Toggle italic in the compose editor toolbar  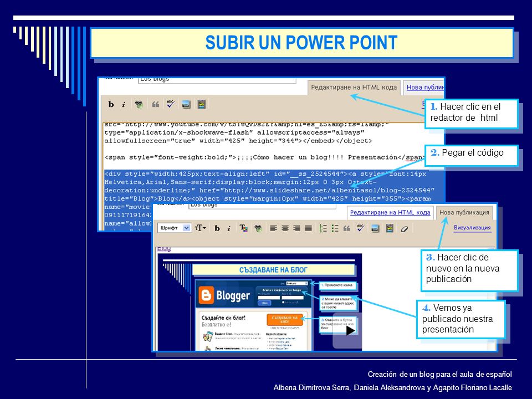click(x=229, y=228)
